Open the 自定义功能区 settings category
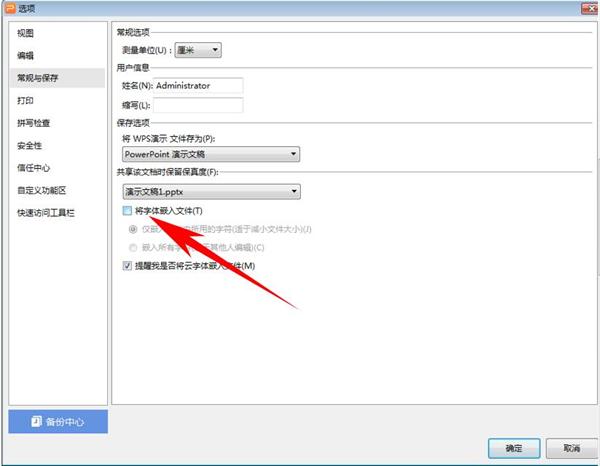 click(x=42, y=190)
